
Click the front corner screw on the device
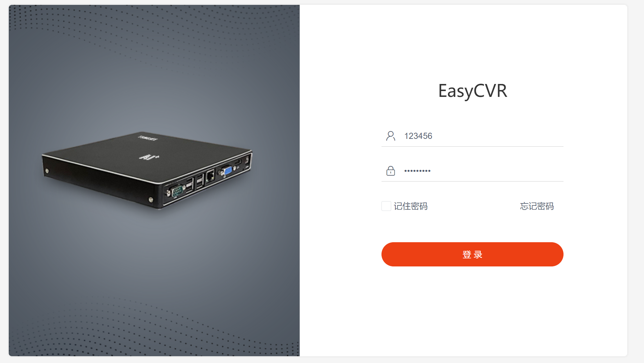(151, 200)
